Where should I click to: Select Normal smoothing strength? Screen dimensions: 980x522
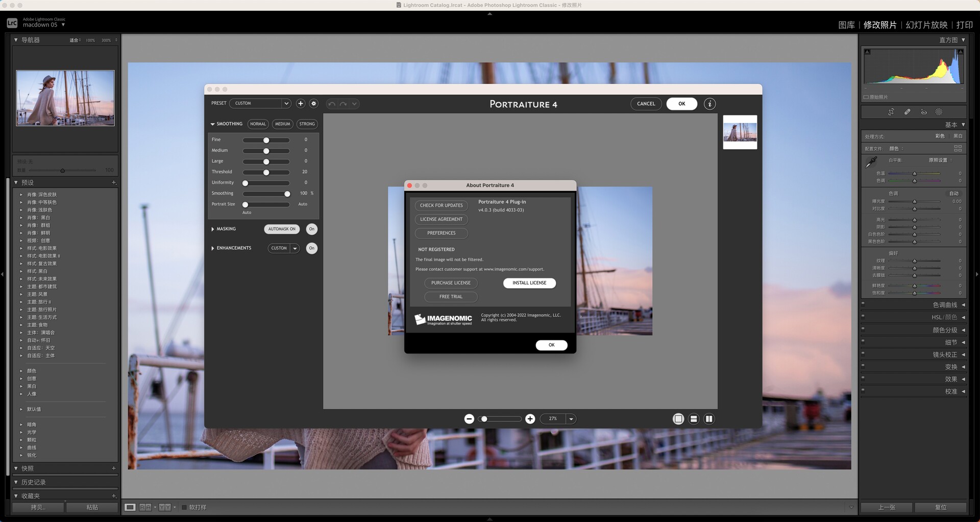click(x=258, y=124)
